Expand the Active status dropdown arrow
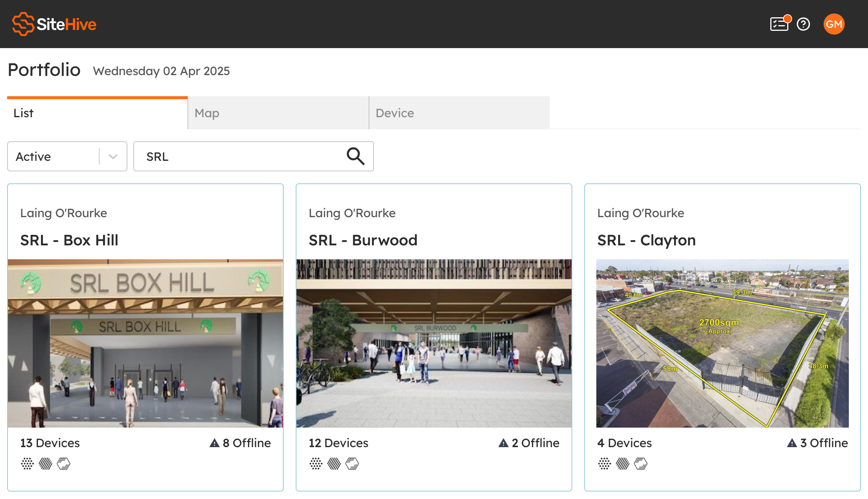 113,156
